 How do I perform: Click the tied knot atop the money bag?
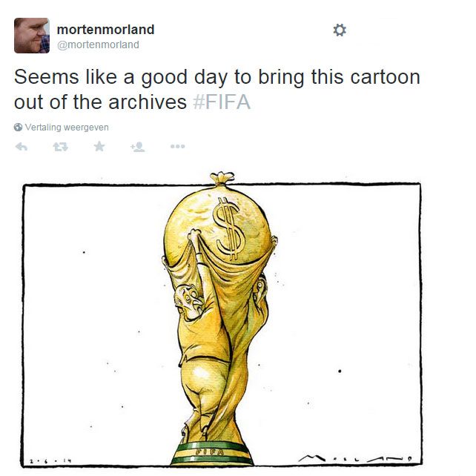[222, 178]
